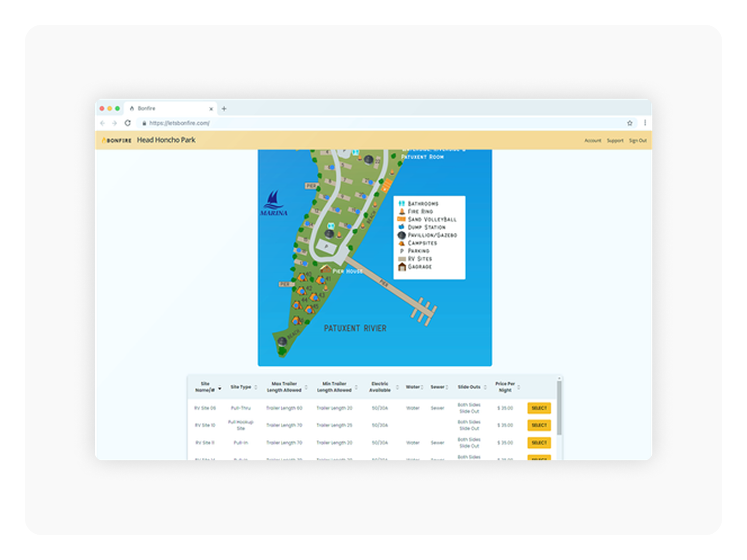Click the sand volleyball court on the map

point(386,186)
